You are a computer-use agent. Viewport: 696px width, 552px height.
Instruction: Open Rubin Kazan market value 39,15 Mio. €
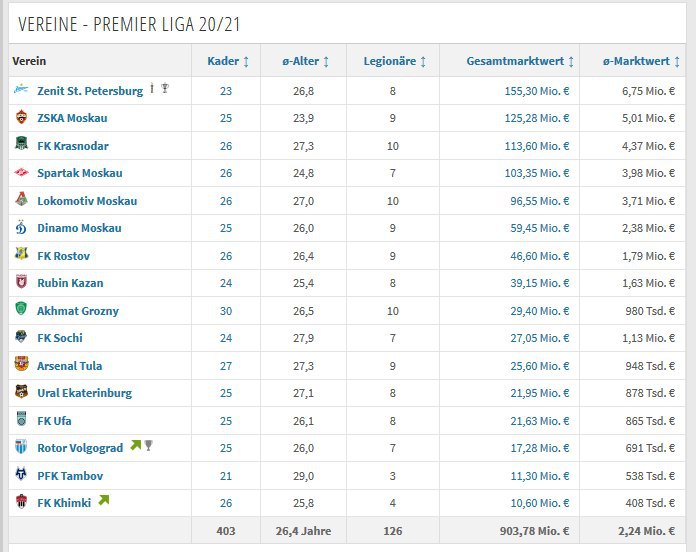[x=540, y=283]
